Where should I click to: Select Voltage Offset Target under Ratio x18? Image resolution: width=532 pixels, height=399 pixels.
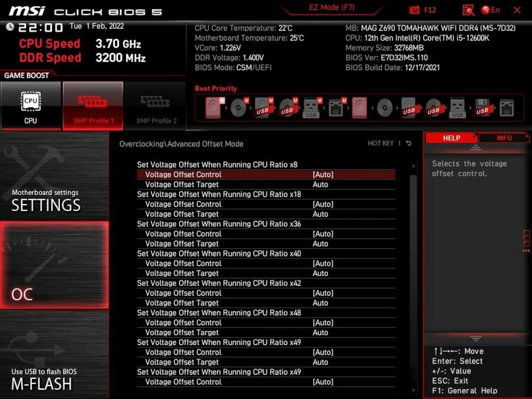[x=266, y=214]
